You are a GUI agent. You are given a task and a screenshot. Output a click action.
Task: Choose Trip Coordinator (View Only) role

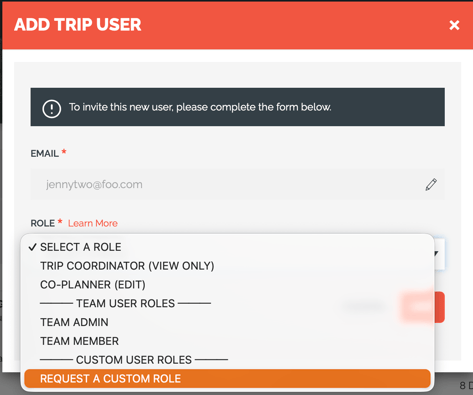click(127, 266)
